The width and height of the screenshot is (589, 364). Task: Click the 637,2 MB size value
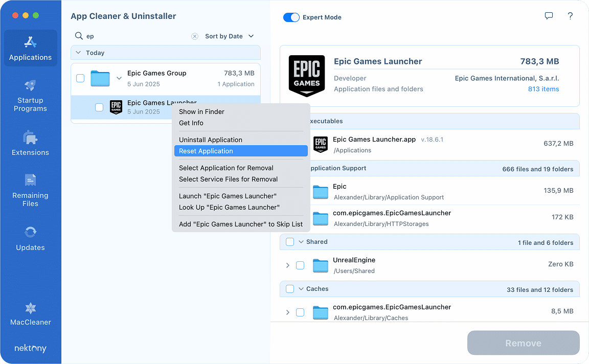click(x=558, y=144)
